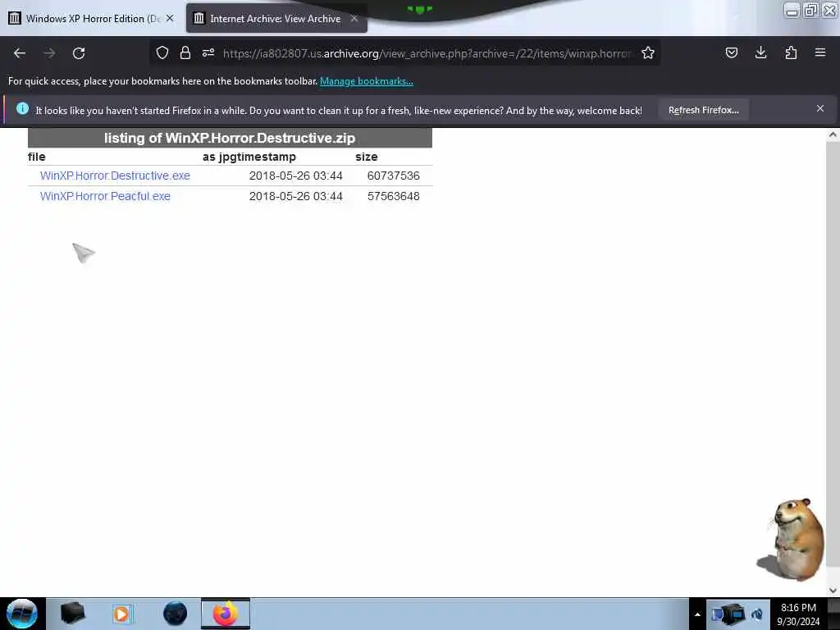Open tracking protection shield icon
Viewport: 840px width, 630px height.
coord(162,52)
